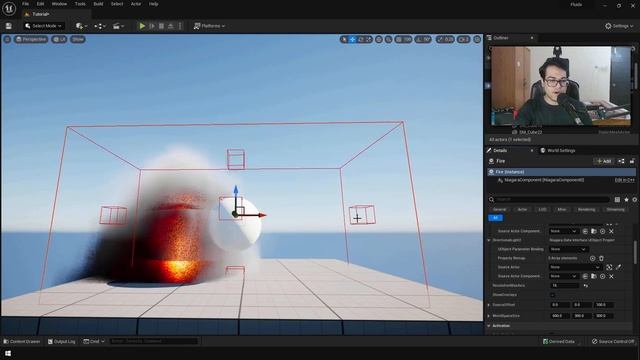
Task: Click the Add component button
Action: (x=604, y=161)
